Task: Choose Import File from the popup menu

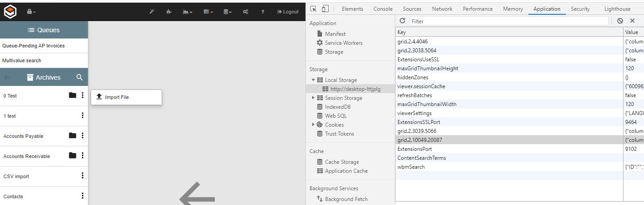Action: [117, 97]
